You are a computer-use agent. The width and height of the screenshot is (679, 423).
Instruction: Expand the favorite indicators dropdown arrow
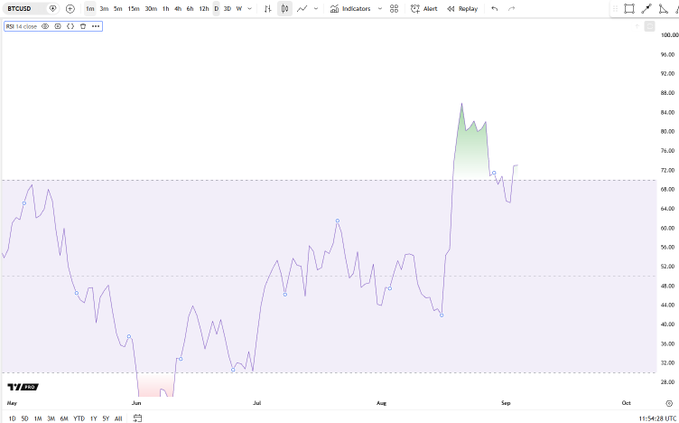point(380,9)
